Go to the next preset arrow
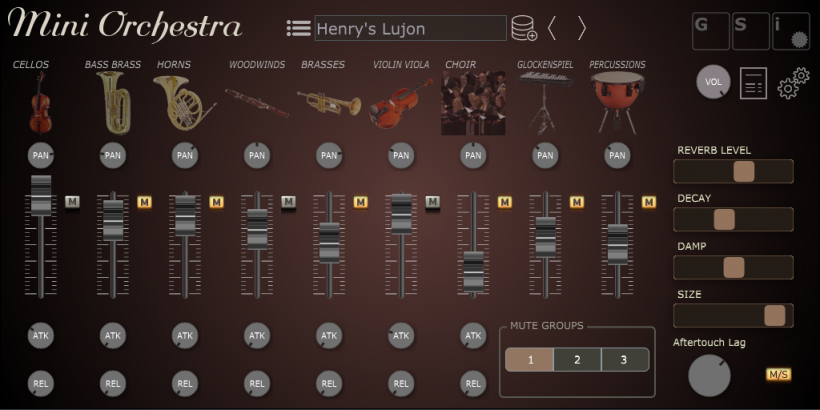820x410 pixels. tap(581, 29)
